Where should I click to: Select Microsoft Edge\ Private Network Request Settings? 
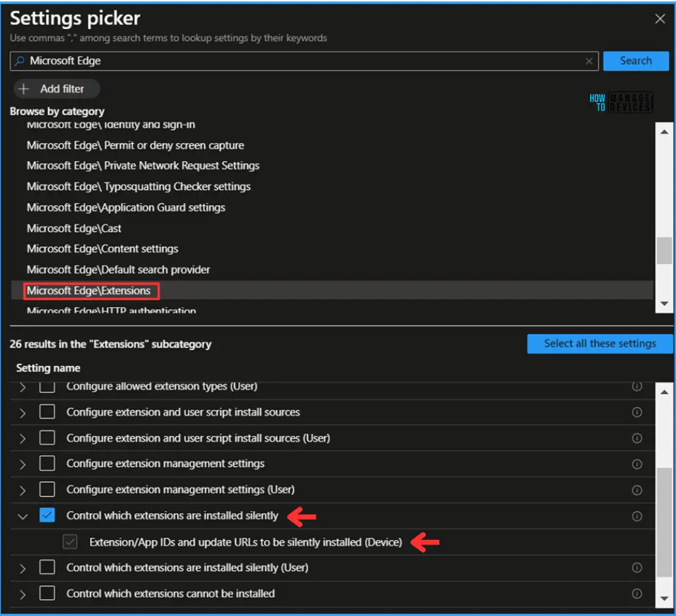click(x=143, y=166)
